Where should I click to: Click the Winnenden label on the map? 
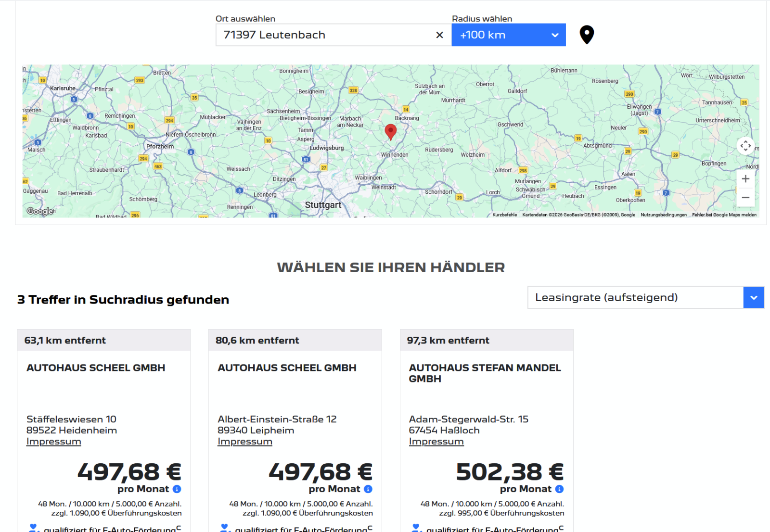[x=395, y=155]
